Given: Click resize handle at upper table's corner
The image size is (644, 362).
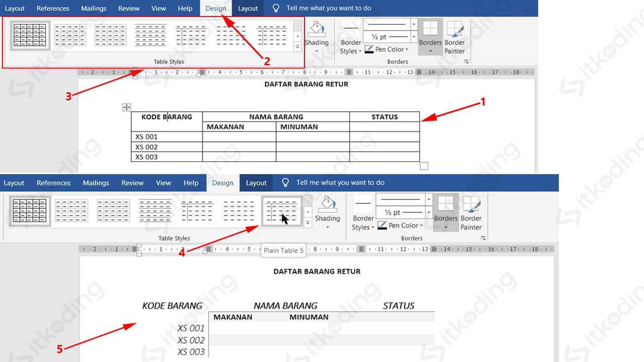Looking at the screenshot, I should pyautogui.click(x=424, y=166).
